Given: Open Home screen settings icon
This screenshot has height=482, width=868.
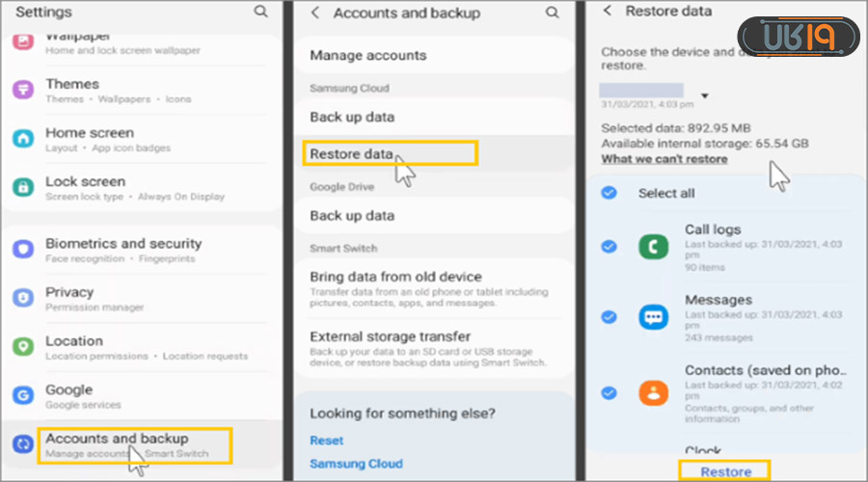Looking at the screenshot, I should [24, 139].
